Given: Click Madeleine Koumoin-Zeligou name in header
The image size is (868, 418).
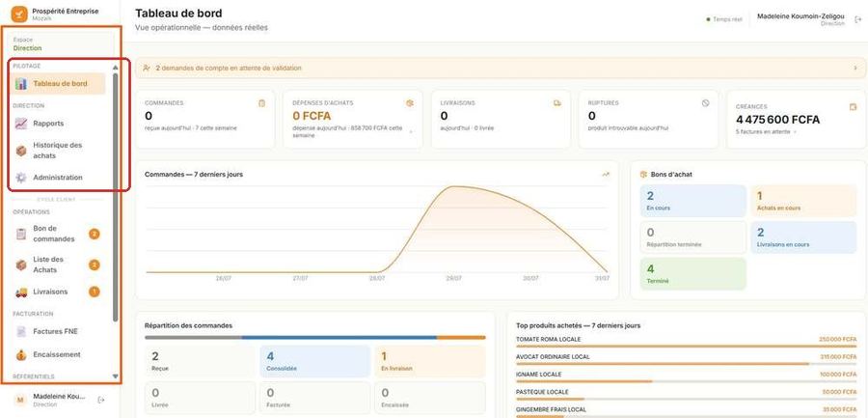Looking at the screenshot, I should pos(800,16).
